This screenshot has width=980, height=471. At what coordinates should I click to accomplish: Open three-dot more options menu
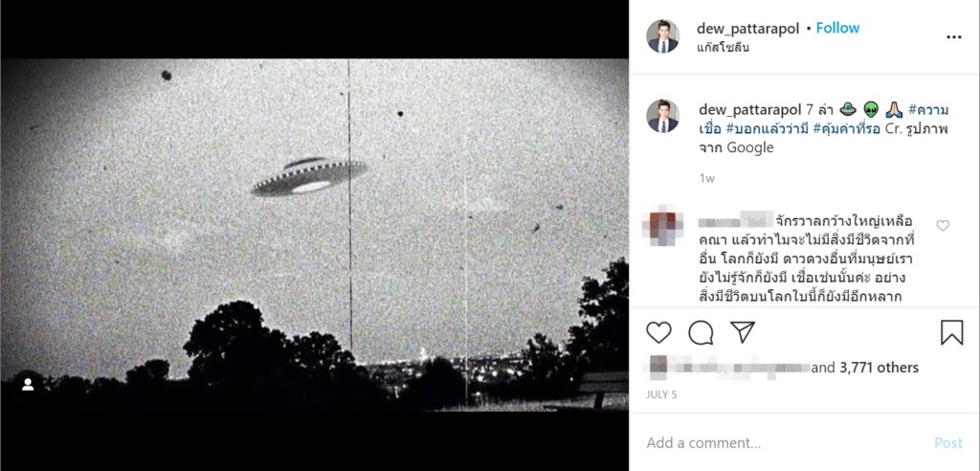[x=954, y=37]
